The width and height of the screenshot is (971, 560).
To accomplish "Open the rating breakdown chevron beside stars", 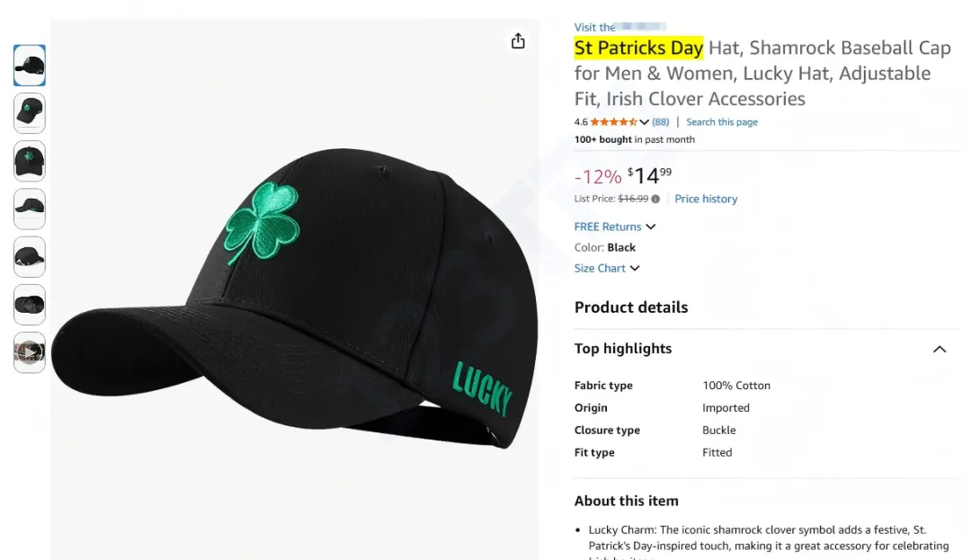I will click(644, 122).
